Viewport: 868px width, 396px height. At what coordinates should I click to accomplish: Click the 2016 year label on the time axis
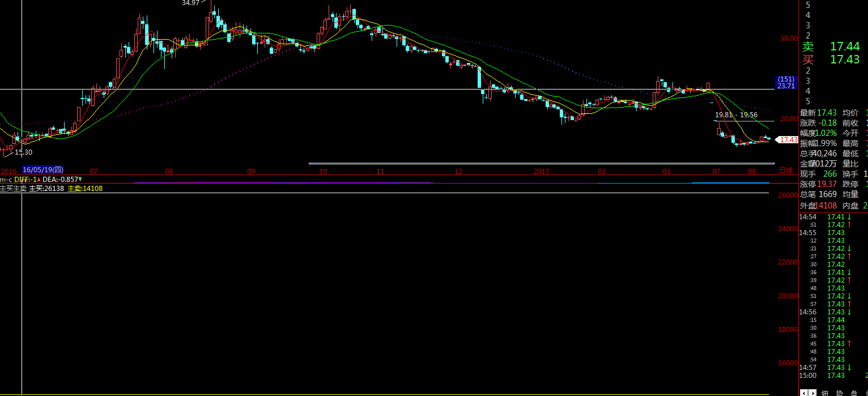click(x=8, y=171)
